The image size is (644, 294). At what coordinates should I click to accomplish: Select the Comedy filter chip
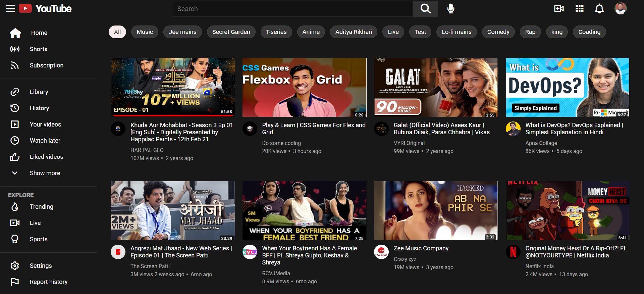[x=498, y=32]
